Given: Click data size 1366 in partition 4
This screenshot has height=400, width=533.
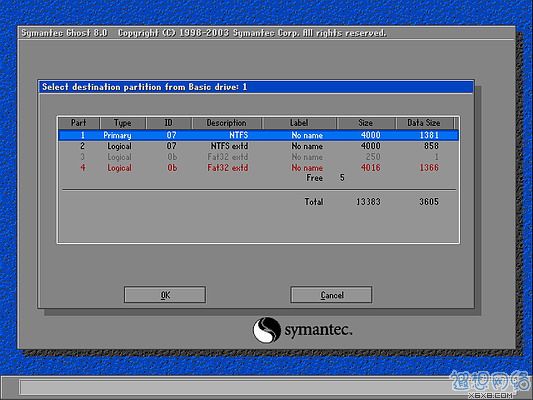Looking at the screenshot, I should tap(429, 168).
